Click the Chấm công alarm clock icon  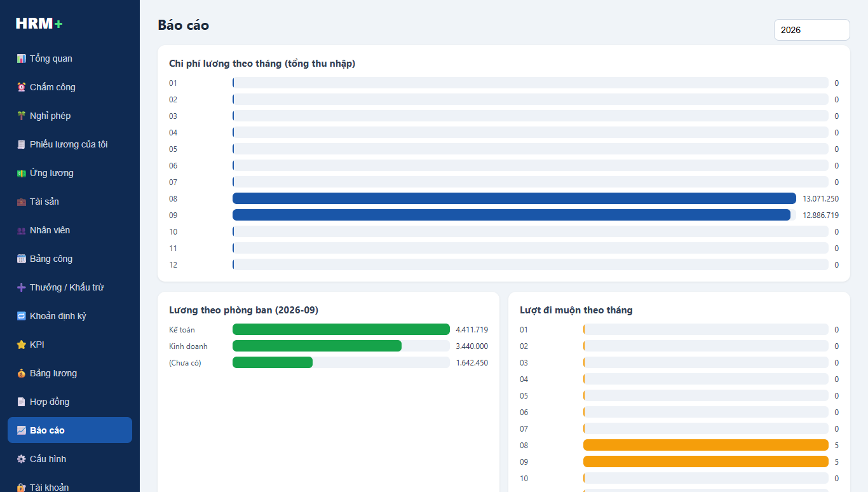(22, 87)
